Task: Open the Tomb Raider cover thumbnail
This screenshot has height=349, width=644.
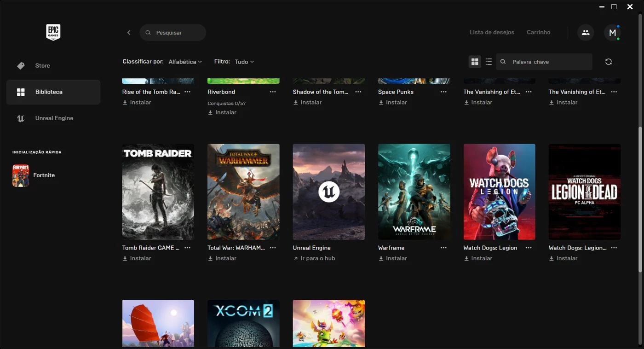Action: click(158, 192)
